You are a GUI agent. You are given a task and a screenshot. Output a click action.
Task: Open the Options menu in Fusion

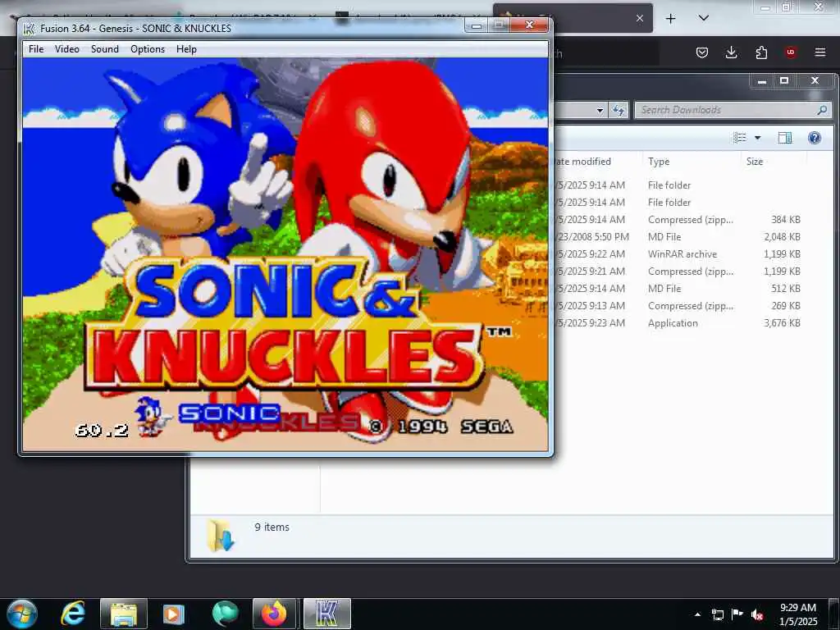(x=148, y=48)
